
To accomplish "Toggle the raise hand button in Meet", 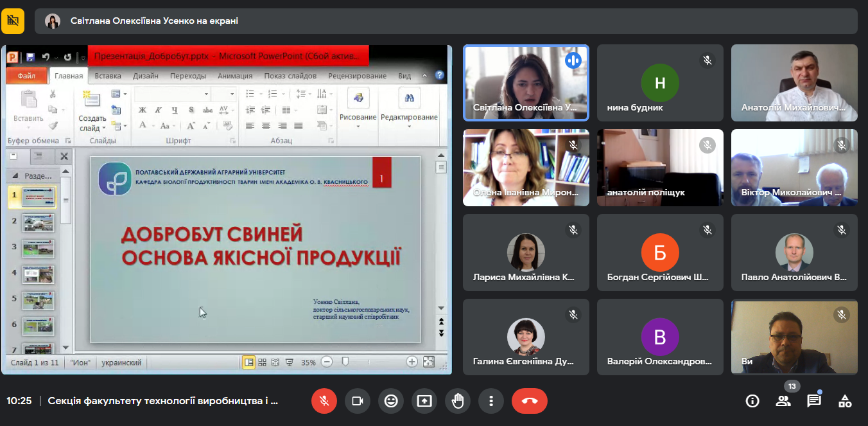I will coord(458,401).
